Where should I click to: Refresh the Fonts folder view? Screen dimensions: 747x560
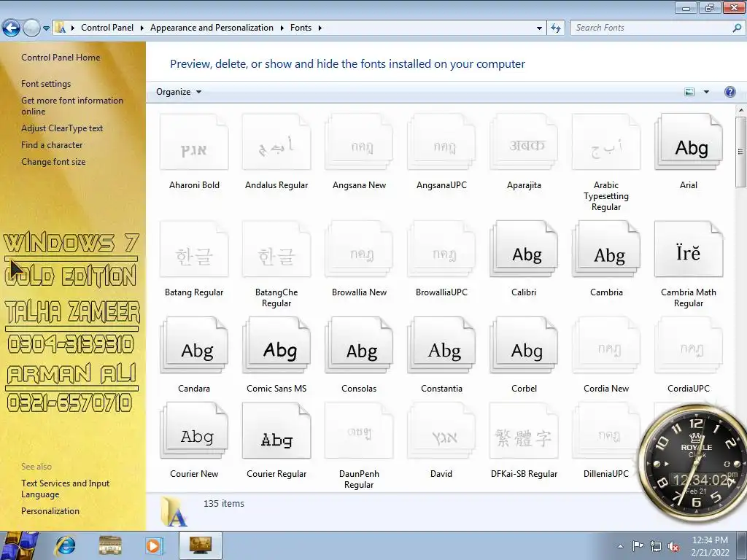555,28
